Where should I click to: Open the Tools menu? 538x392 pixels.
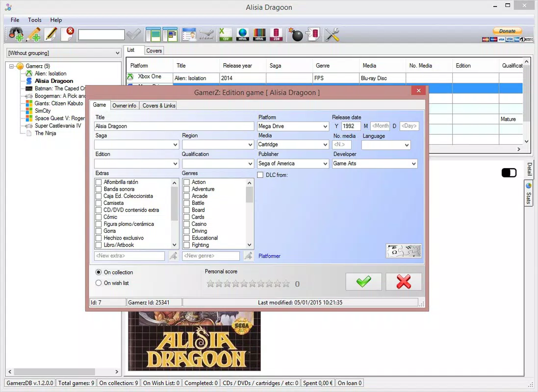(x=35, y=20)
